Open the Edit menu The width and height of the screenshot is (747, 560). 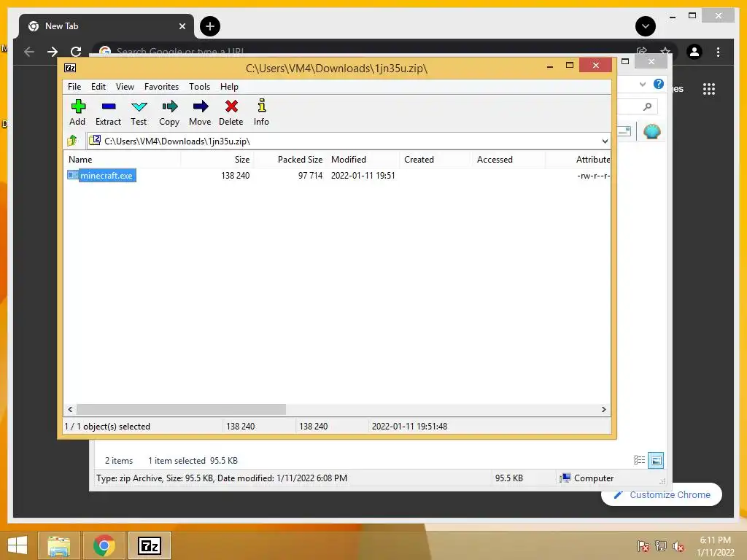tap(98, 87)
